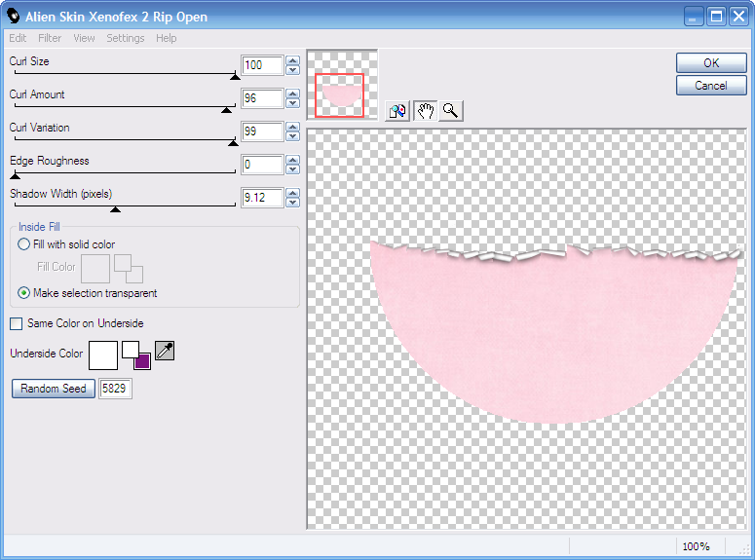Maximize the Rip Open dialog window

coord(716,17)
